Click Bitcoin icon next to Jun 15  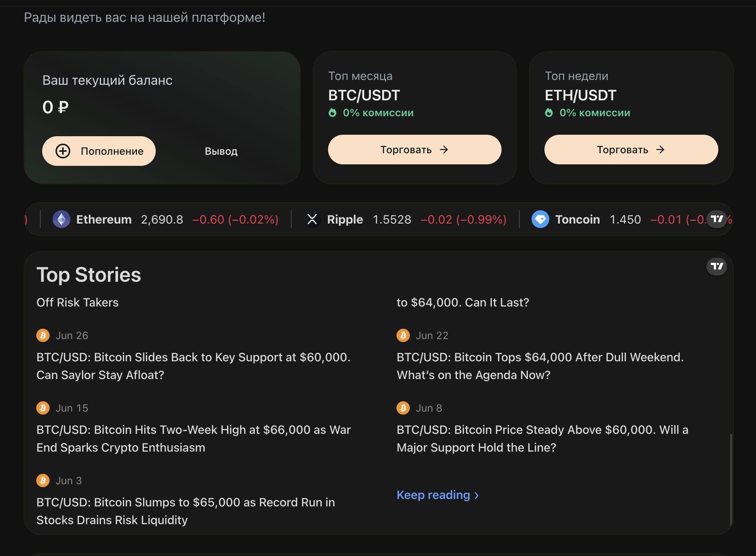43,408
